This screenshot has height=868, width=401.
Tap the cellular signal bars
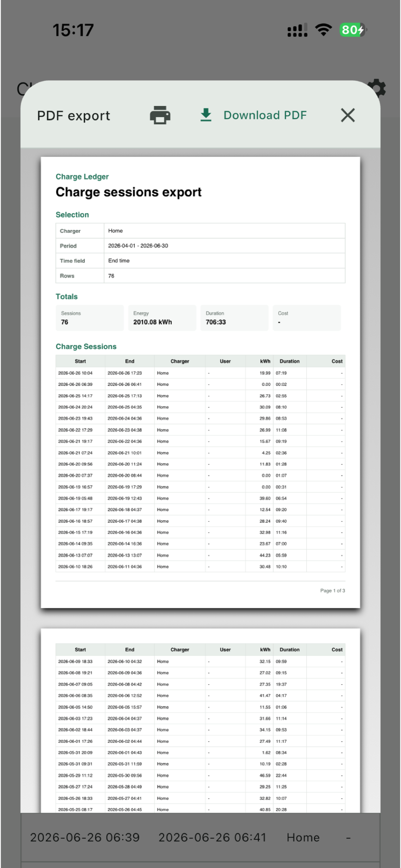tap(297, 30)
